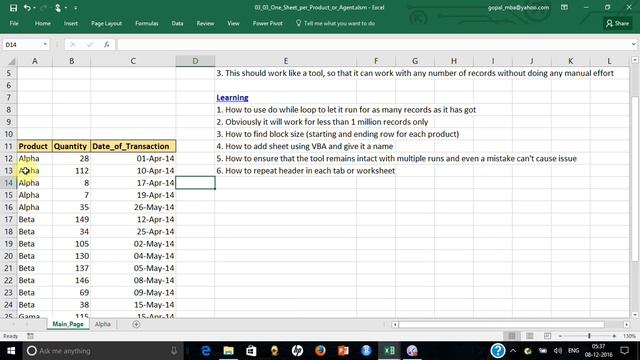Open the Review ribbon tab
This screenshot has width=640, height=360.
point(205,23)
